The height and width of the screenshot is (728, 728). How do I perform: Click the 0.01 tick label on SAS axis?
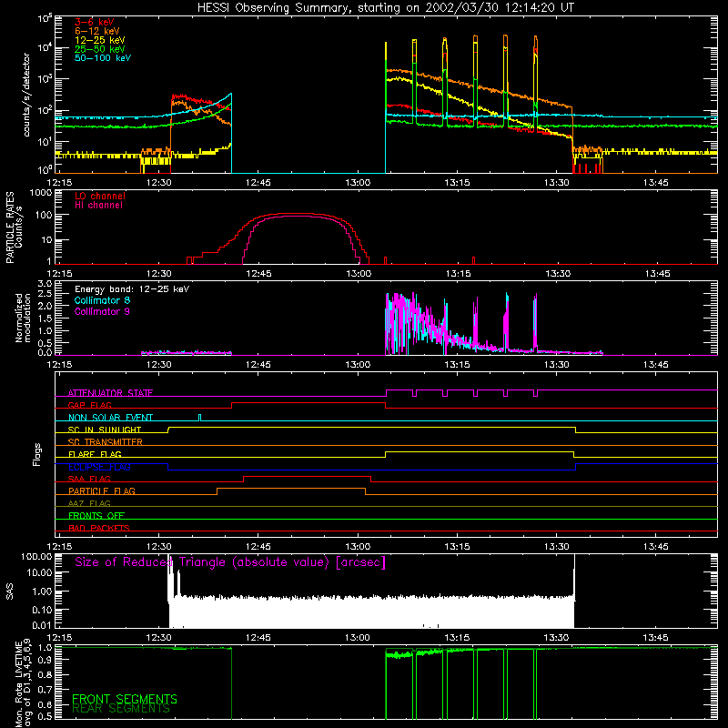(x=42, y=625)
